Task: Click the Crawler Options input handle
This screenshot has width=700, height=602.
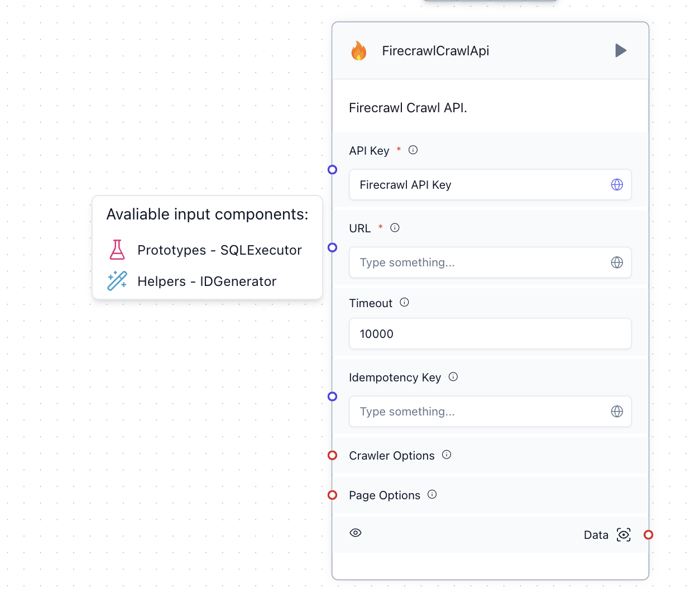Action: (333, 456)
